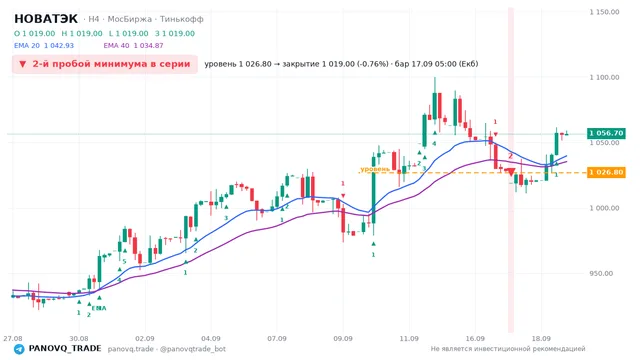Image resolution: width=640 pixels, height=360 pixels.
Task: Click the 04.09 date axis label
Action: (211, 339)
